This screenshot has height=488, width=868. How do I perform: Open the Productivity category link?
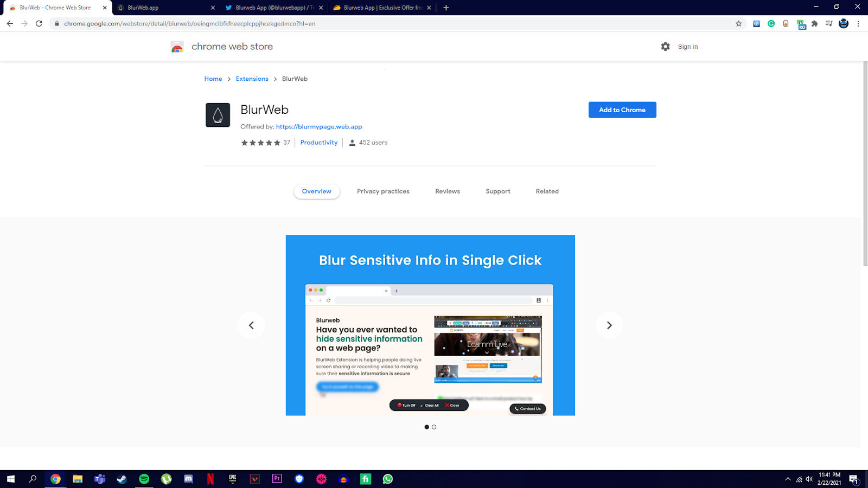tap(319, 143)
